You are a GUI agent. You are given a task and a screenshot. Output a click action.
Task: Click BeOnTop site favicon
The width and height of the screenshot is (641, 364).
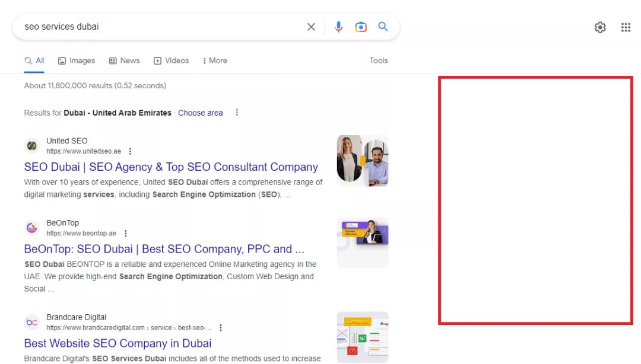point(31,228)
